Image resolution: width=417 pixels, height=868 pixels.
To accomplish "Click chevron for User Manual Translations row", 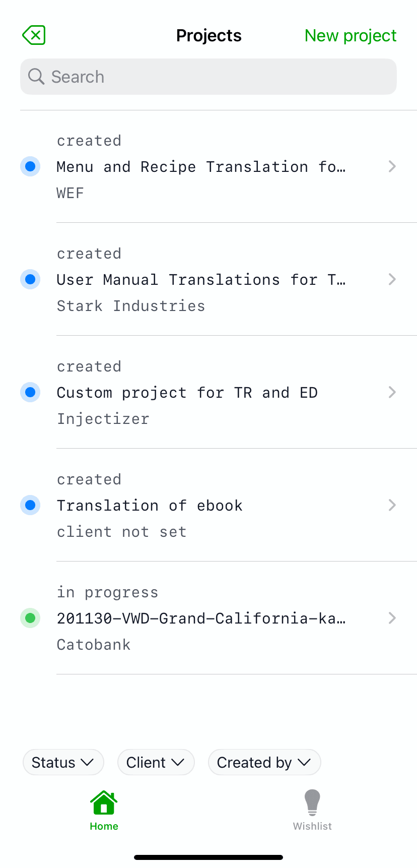I will 392,279.
